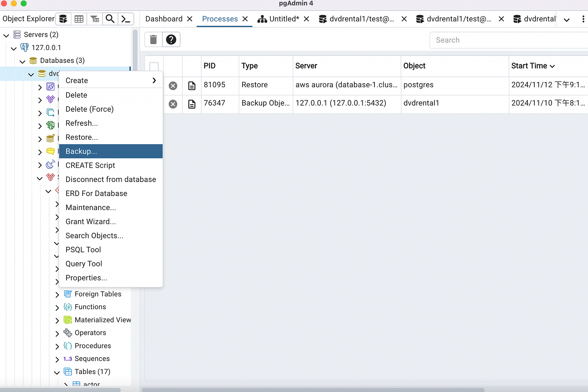
Task: Launch the PSQL terminal icon in Object Explorer toolbar
Action: tap(126, 19)
